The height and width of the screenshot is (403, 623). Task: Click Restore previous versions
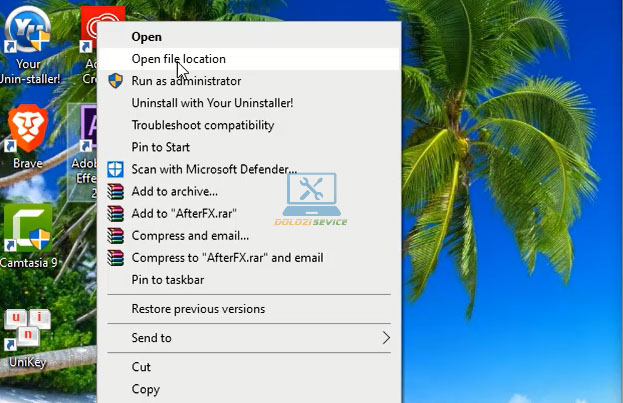[198, 309]
